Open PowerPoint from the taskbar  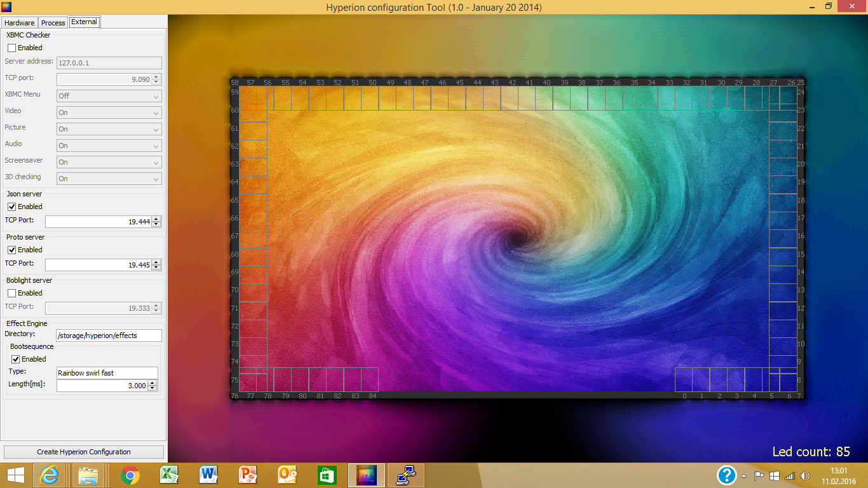point(248,475)
